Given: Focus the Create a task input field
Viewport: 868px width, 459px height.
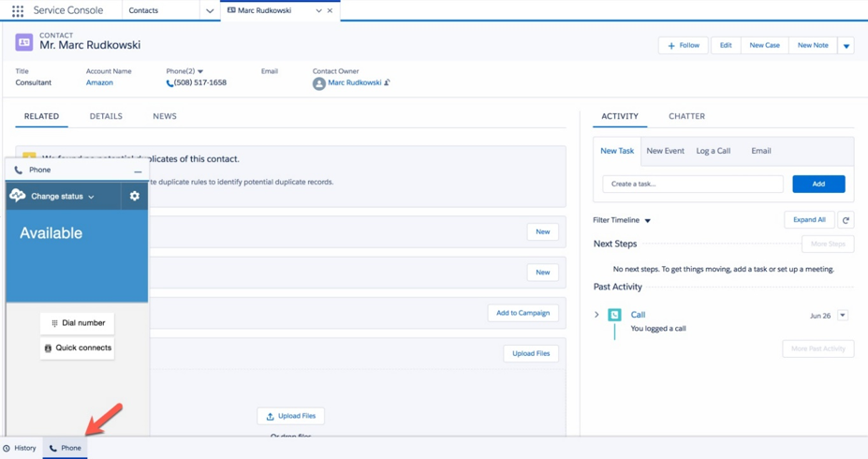Looking at the screenshot, I should pos(693,184).
